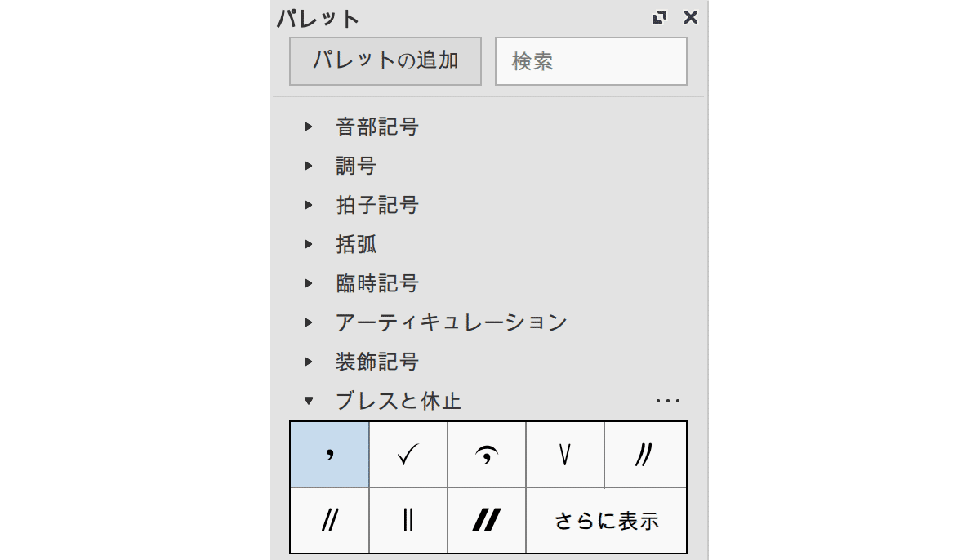Focus the 検索 search field
This screenshot has width=980, height=560.
tap(591, 60)
